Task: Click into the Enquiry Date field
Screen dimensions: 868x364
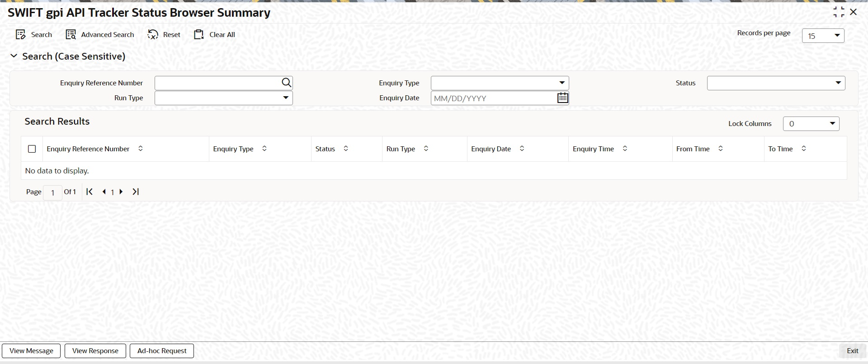Action: click(494, 98)
